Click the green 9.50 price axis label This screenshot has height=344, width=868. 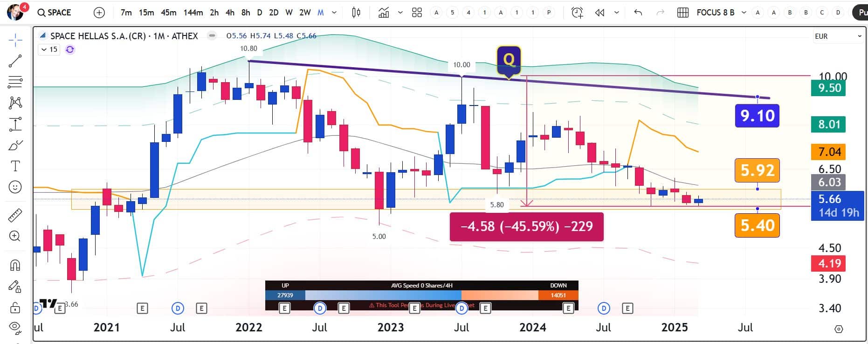(x=829, y=88)
